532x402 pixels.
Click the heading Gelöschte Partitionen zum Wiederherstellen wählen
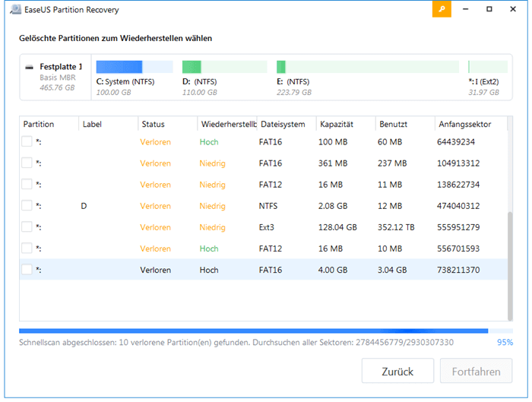point(116,38)
